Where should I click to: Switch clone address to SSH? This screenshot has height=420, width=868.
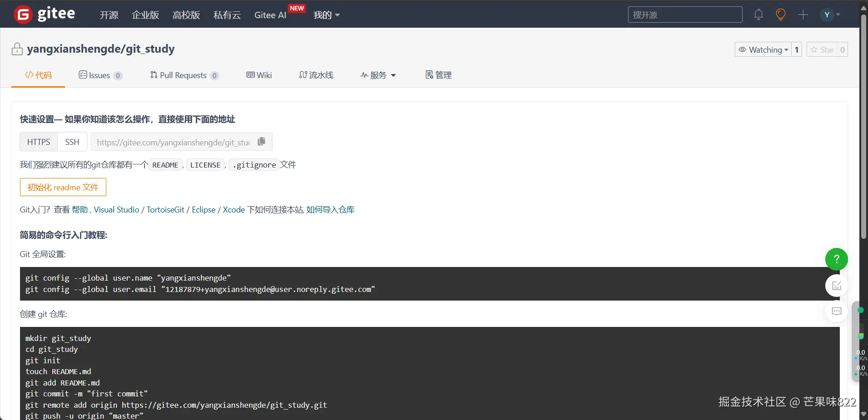72,142
